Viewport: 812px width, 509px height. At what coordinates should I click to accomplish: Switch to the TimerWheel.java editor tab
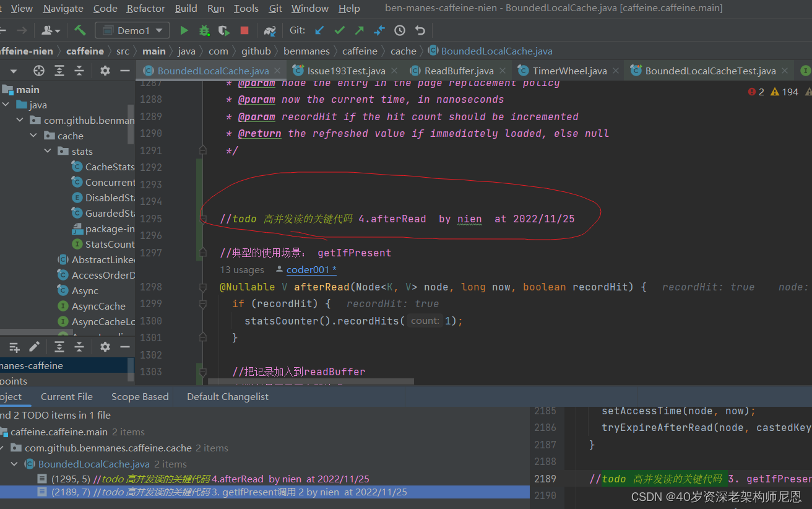569,71
